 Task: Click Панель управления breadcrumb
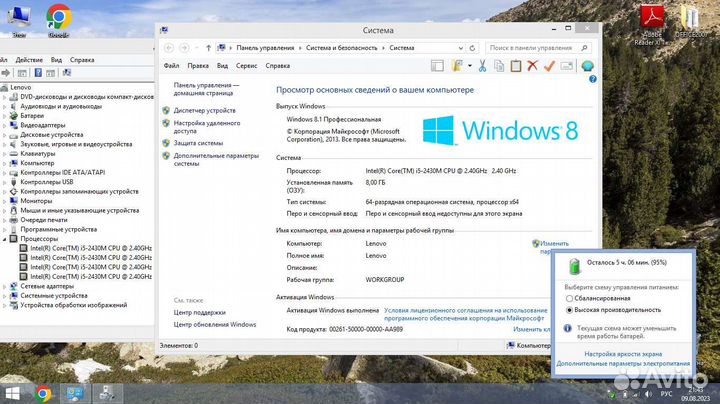[265, 48]
